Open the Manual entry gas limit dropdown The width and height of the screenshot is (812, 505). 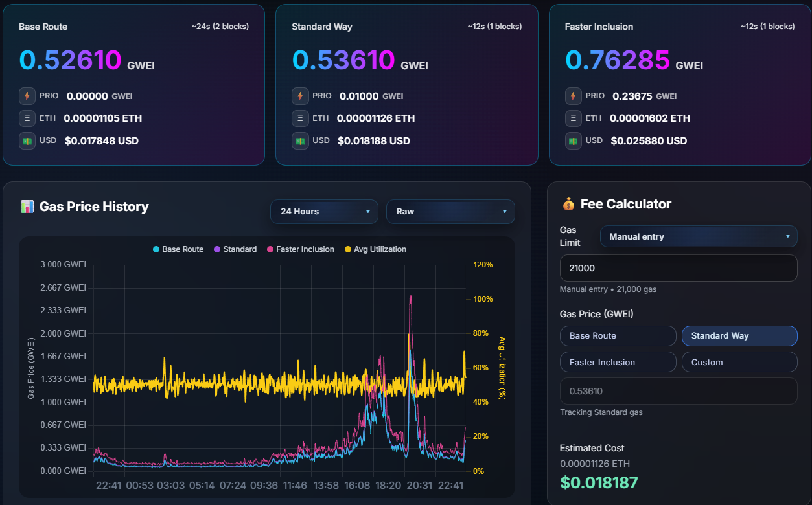pyautogui.click(x=699, y=236)
